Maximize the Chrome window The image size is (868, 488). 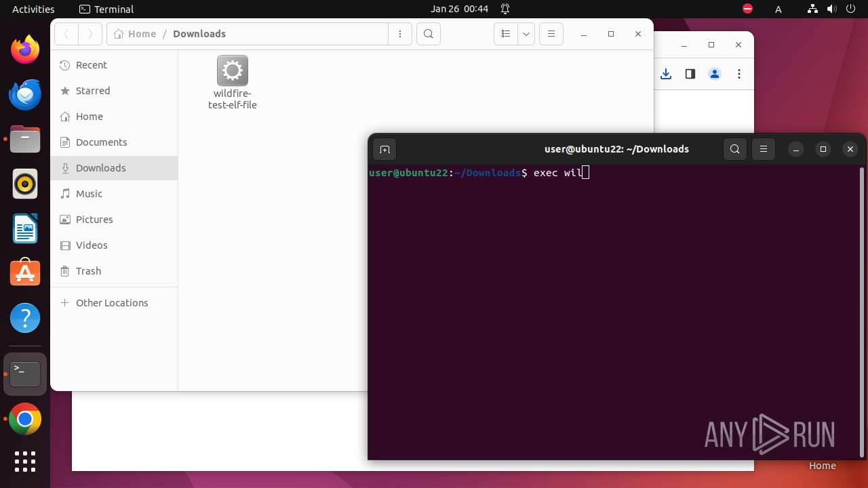[711, 45]
